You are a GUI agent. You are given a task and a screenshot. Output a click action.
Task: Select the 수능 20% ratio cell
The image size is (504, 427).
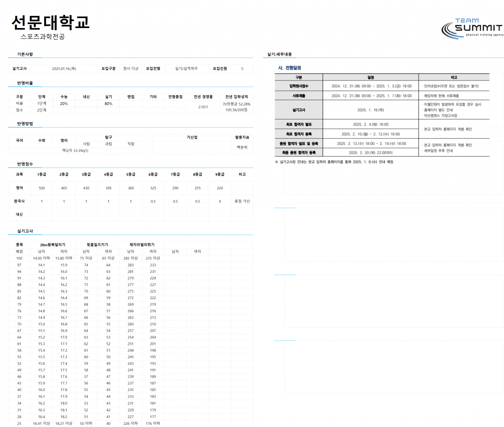pos(64,104)
